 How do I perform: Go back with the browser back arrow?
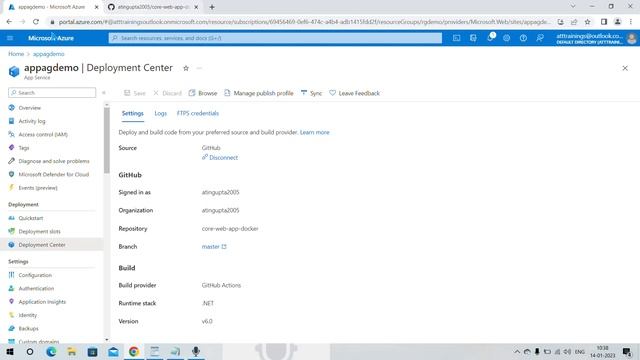[9, 22]
